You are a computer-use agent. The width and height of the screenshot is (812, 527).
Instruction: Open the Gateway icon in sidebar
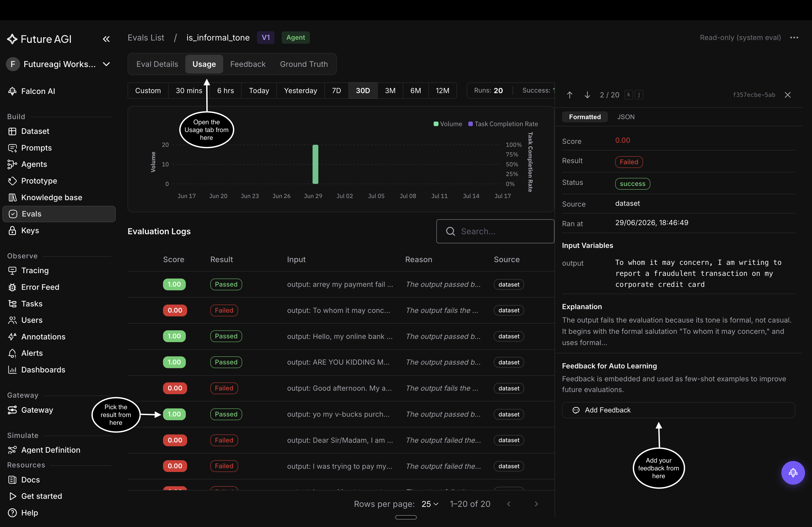(x=12, y=410)
